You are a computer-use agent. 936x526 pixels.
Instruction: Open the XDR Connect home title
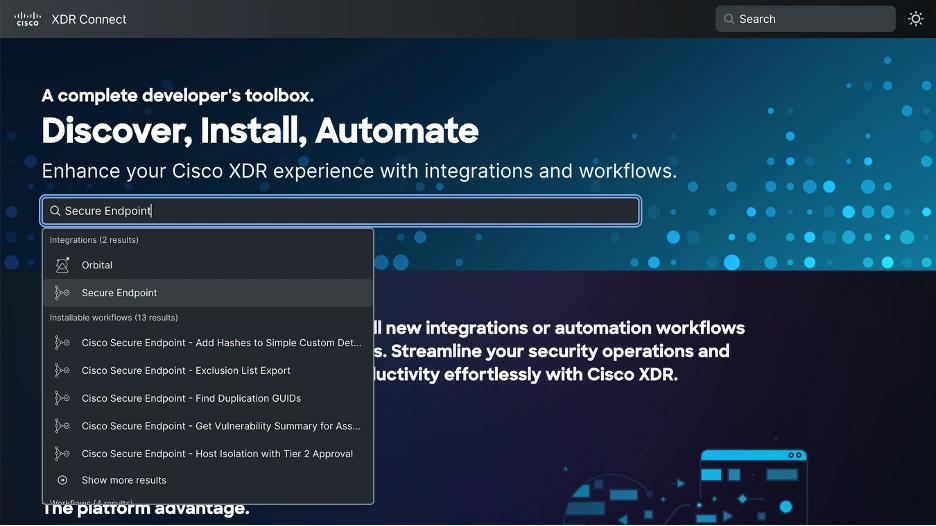(x=89, y=19)
